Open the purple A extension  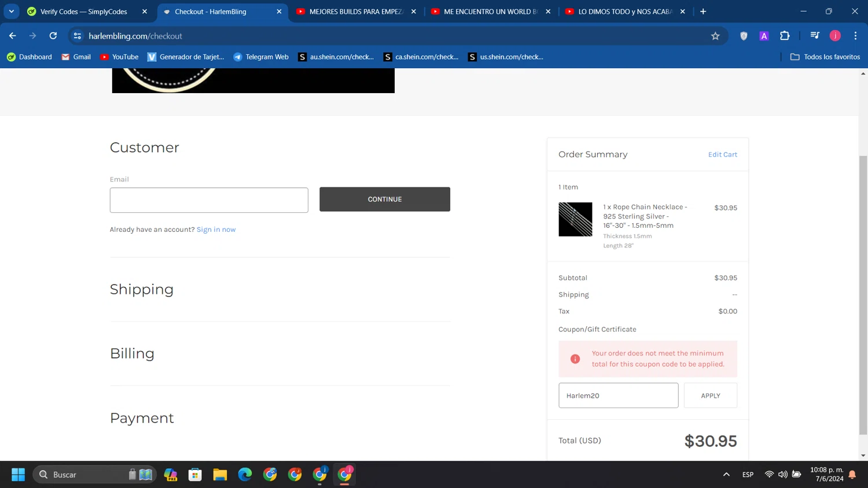pos(764,36)
